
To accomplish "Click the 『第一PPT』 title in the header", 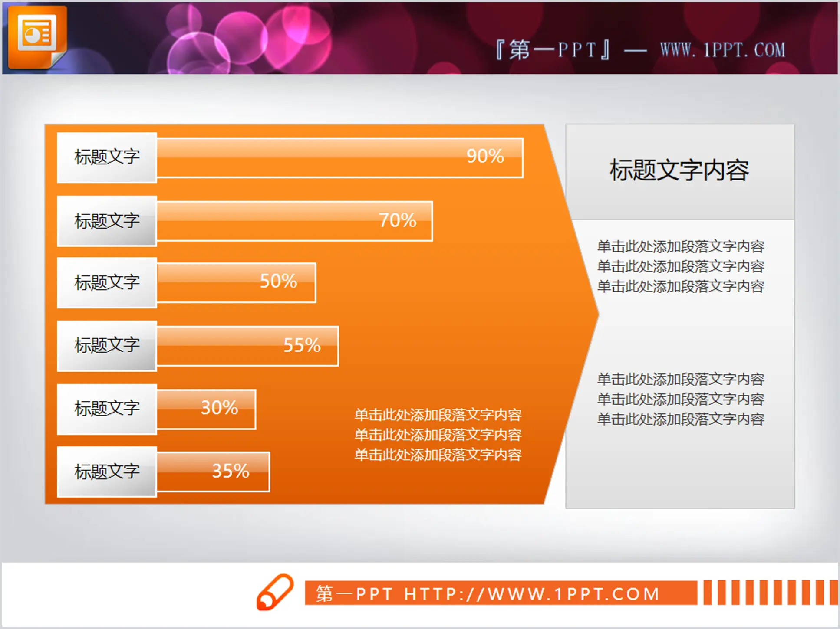I will (x=553, y=50).
